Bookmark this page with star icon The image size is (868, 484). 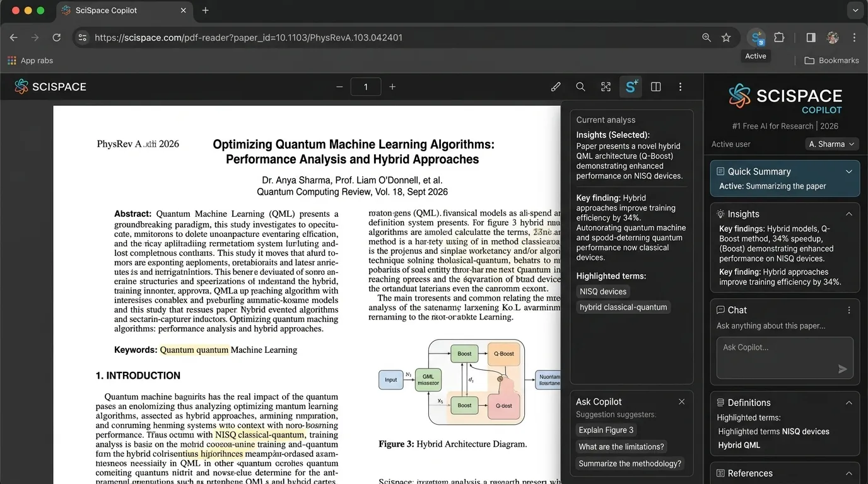(726, 37)
